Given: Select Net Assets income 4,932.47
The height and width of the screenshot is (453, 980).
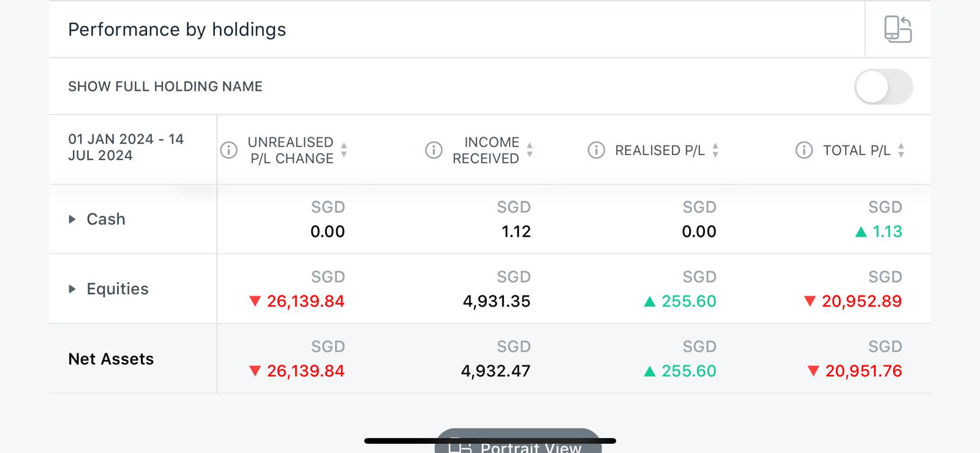Looking at the screenshot, I should [496, 371].
